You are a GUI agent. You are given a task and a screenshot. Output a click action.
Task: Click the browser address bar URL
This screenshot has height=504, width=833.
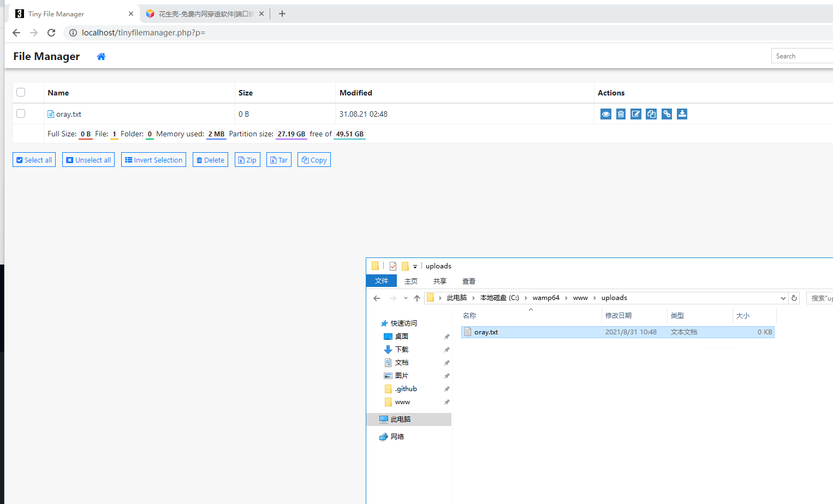[x=144, y=33]
